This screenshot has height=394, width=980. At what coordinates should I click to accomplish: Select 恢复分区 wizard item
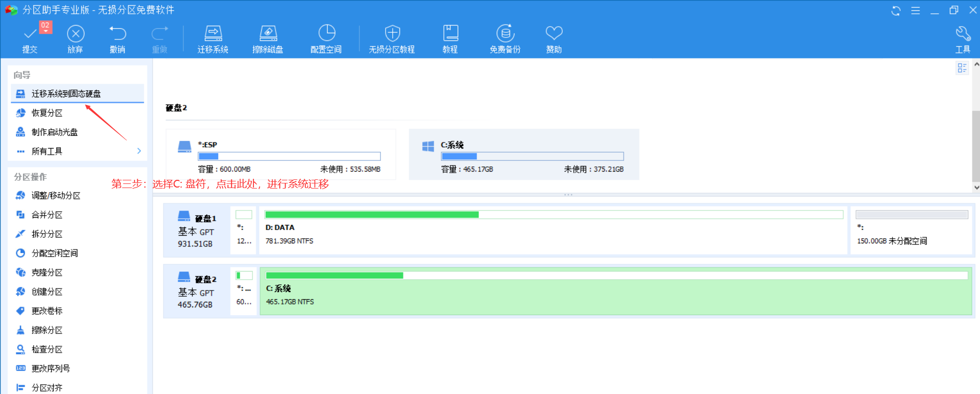tap(77, 113)
